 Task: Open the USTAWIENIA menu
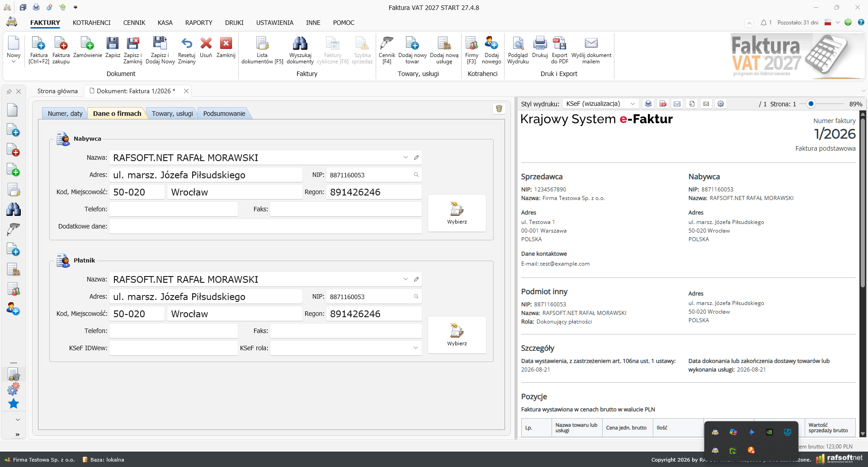(275, 23)
